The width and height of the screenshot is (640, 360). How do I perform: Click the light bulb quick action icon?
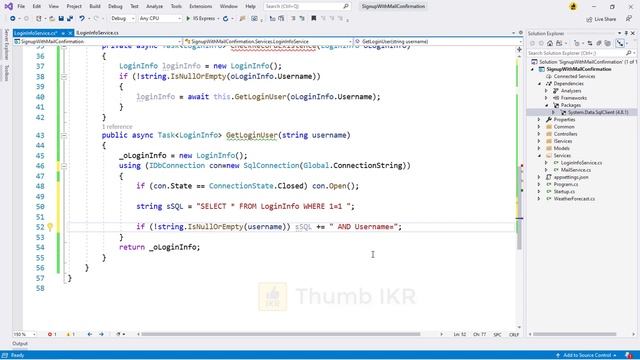pyautogui.click(x=50, y=227)
